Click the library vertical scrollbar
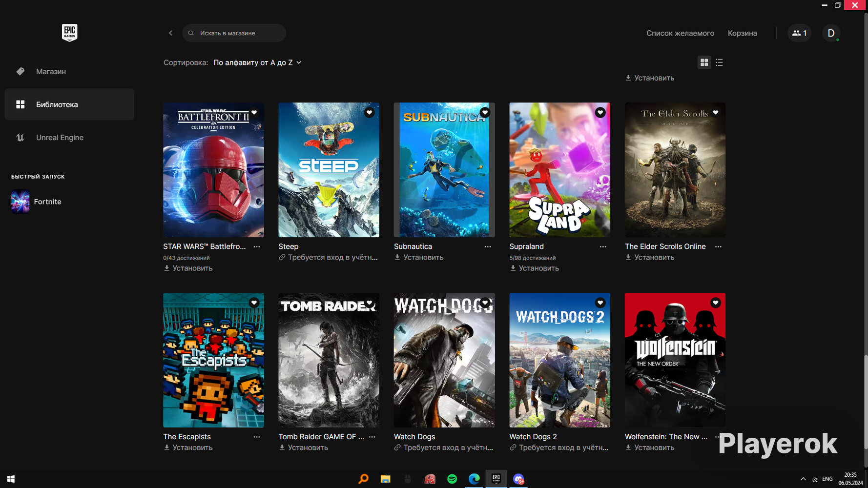The image size is (868, 488). click(x=866, y=402)
